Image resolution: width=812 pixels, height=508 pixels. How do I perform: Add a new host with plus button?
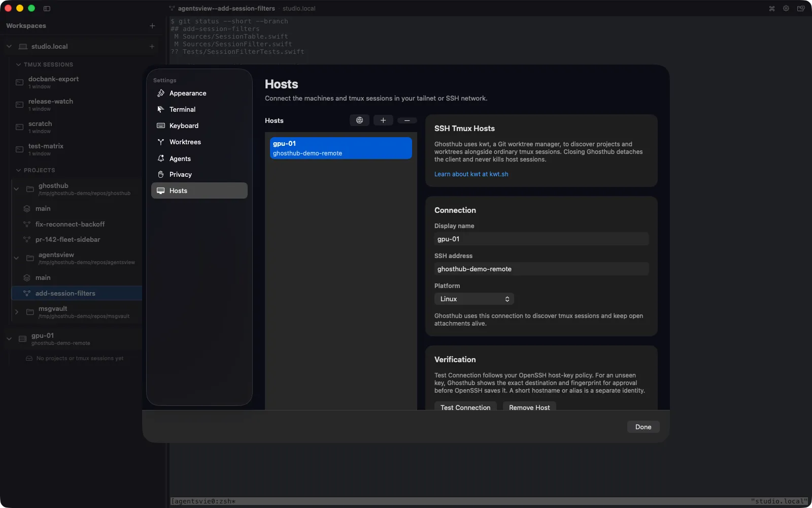tap(383, 120)
